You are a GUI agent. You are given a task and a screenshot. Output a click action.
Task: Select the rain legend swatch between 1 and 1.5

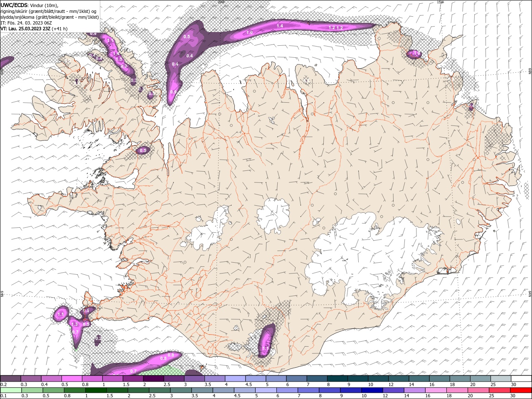click(x=96, y=390)
